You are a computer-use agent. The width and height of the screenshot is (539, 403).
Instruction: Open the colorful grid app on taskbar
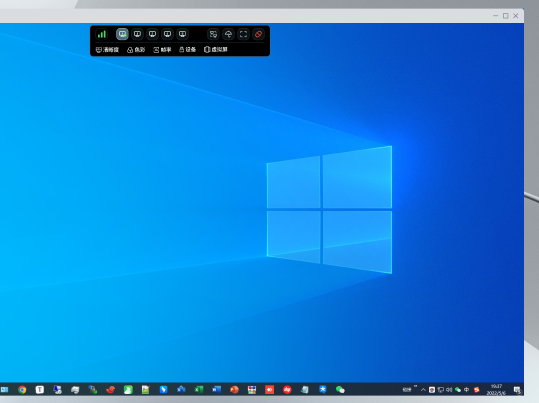[252, 390]
